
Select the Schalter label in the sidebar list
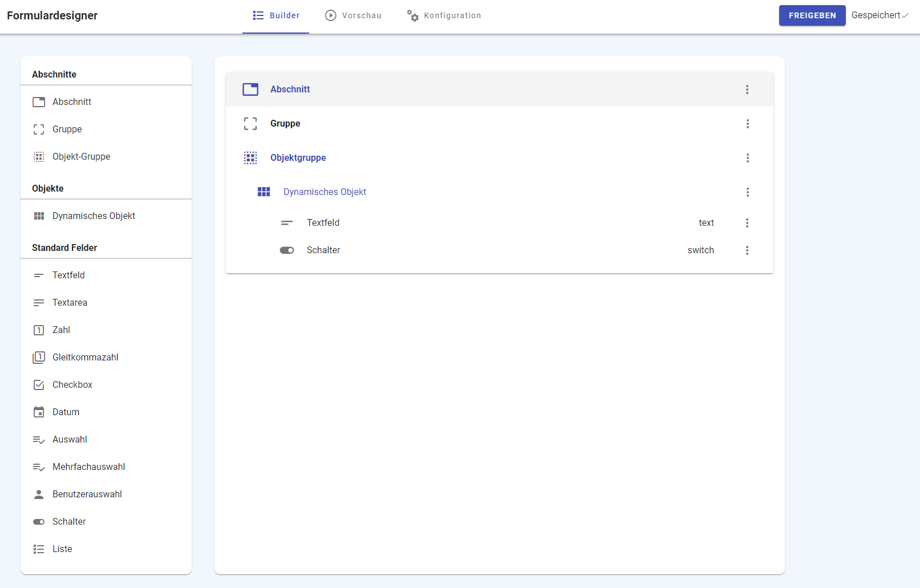pyautogui.click(x=69, y=522)
